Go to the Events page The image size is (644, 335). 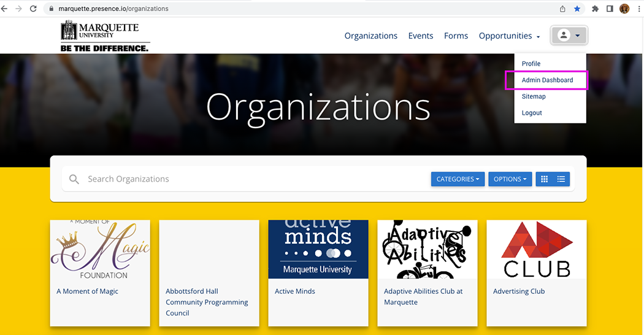pos(421,36)
